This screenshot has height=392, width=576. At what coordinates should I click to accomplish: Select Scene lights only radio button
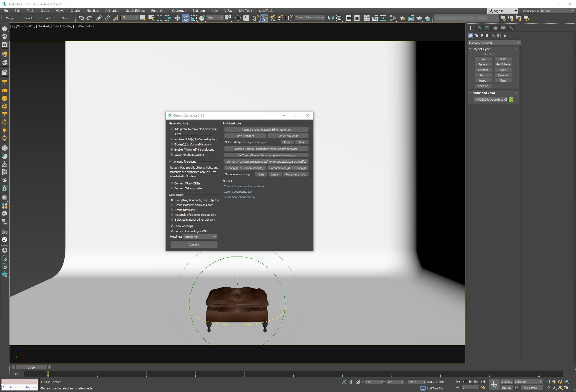coord(172,210)
